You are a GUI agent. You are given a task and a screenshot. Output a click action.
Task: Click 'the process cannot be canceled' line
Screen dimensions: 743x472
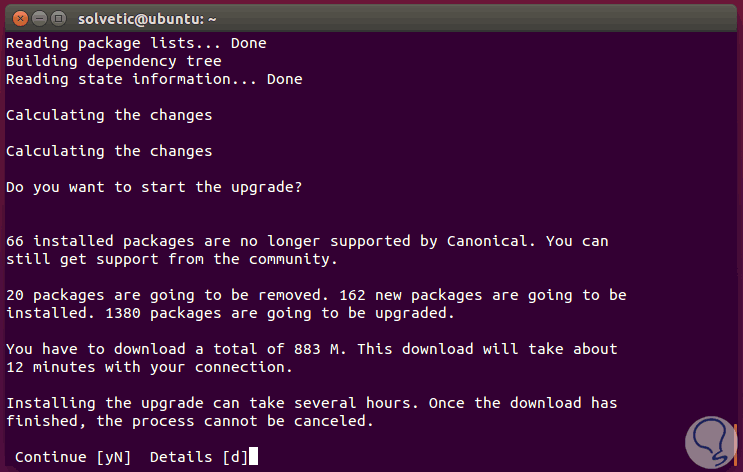189,421
